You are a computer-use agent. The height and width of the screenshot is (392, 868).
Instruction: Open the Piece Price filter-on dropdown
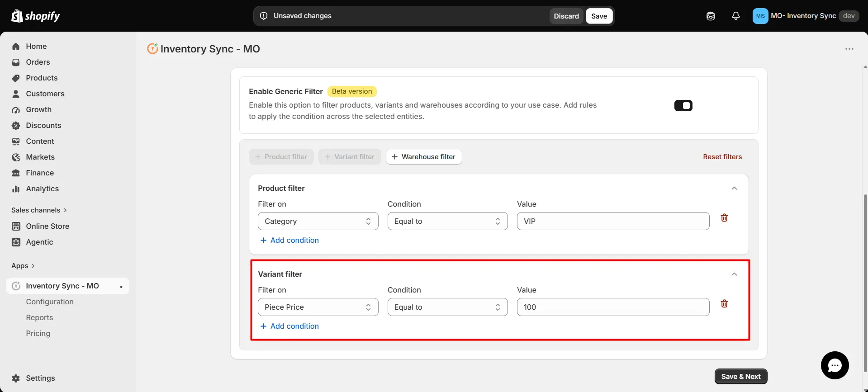click(x=318, y=307)
